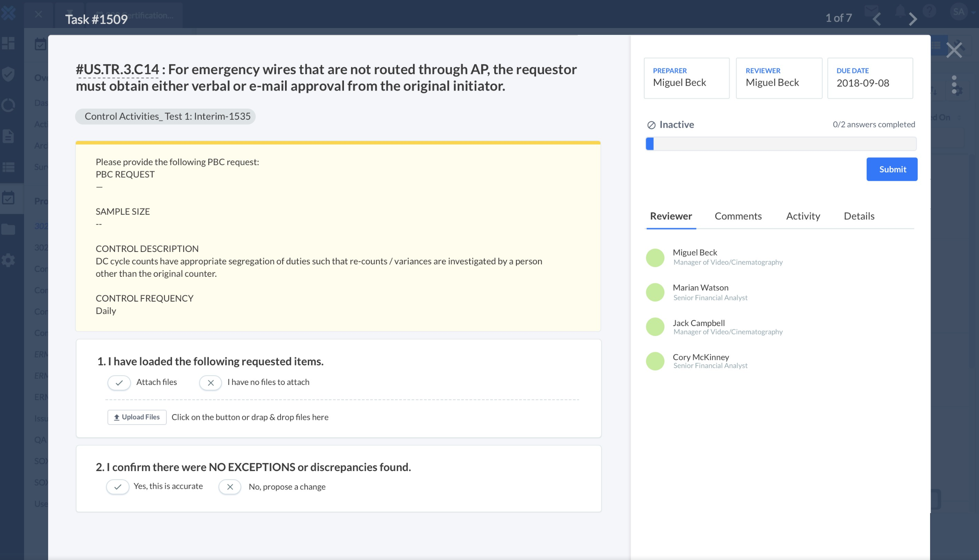Screen dimensions: 979x560
Task: Select Attach files for question 1
Action: pos(119,383)
